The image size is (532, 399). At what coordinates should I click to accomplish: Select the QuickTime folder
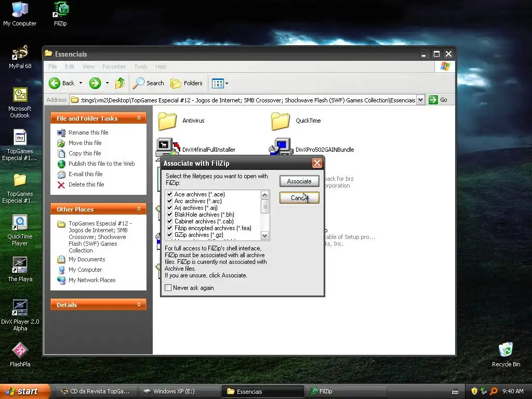pos(296,121)
